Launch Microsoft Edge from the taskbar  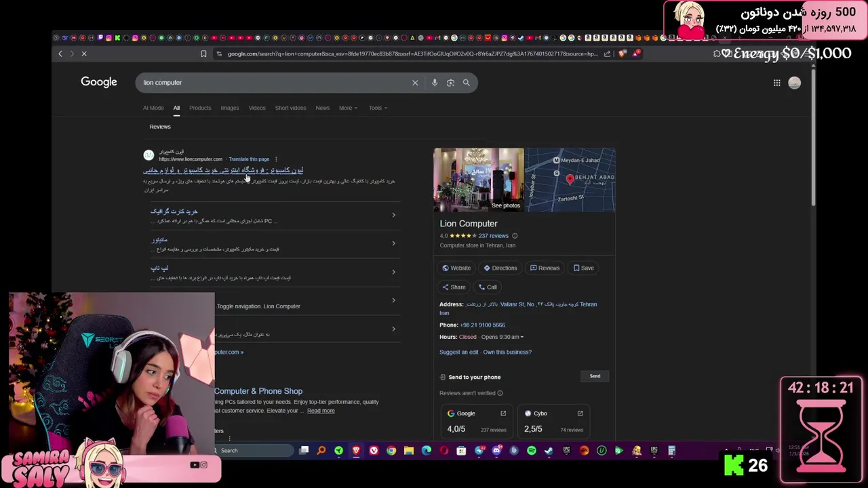[427, 451]
